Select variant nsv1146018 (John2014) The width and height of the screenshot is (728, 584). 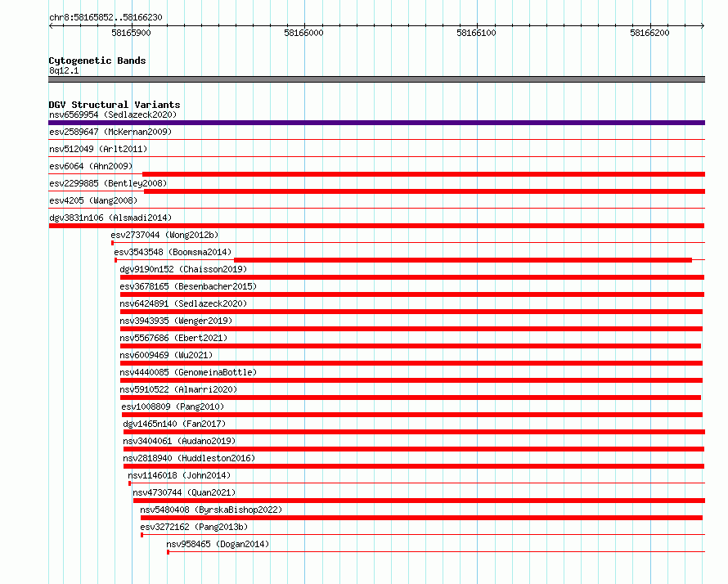click(179, 475)
